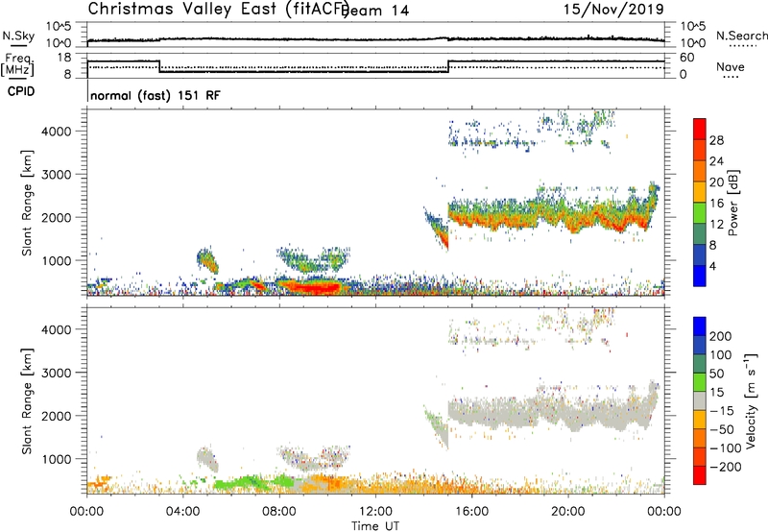Click the 60 value on Nave axis
Viewport: 768px width, 532px height.
(x=686, y=58)
